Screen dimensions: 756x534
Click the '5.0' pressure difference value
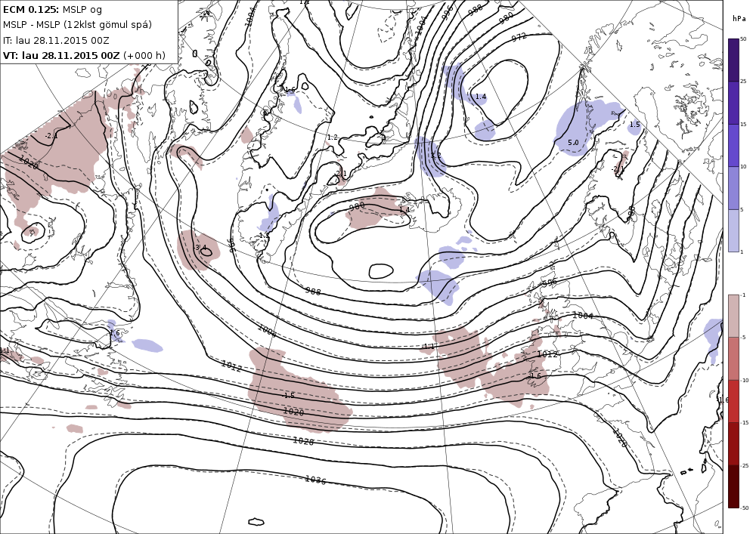(573, 143)
